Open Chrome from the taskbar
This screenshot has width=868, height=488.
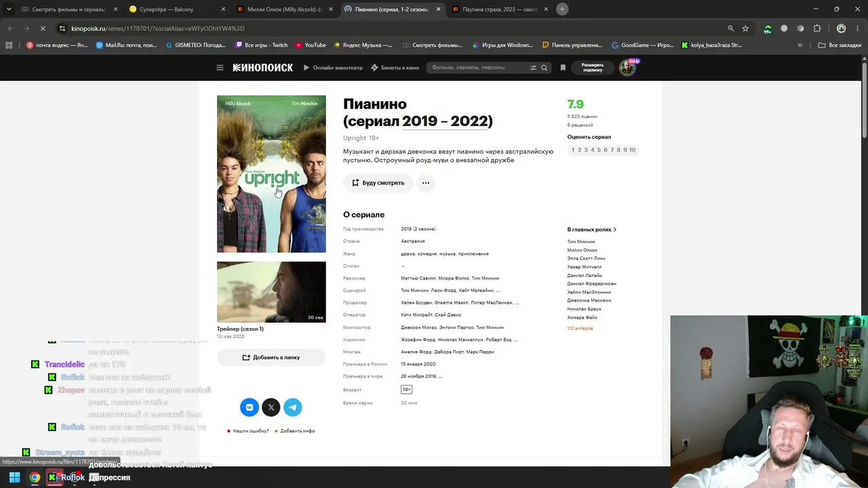coord(35,477)
